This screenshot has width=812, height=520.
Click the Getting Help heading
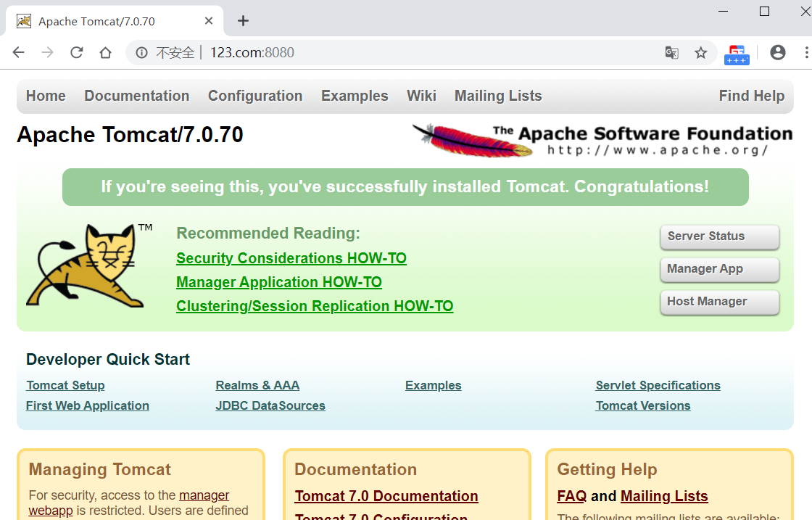607,469
